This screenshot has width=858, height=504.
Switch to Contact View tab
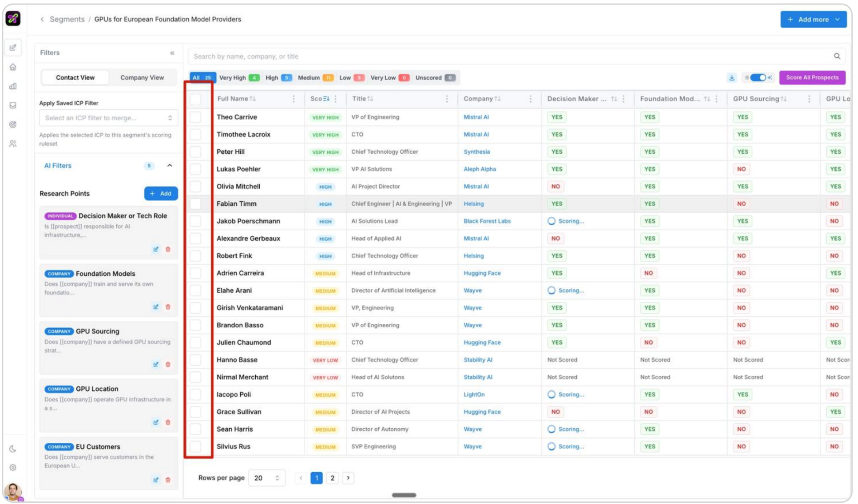(75, 78)
